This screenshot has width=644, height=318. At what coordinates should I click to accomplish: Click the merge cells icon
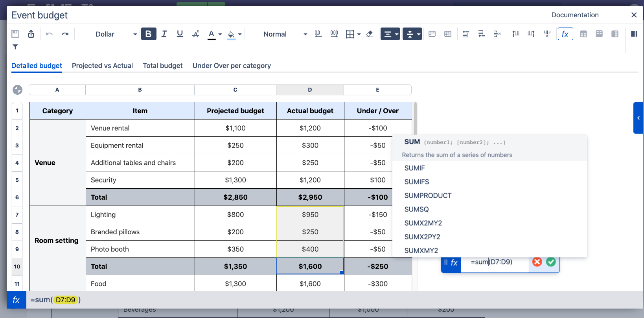(432, 34)
